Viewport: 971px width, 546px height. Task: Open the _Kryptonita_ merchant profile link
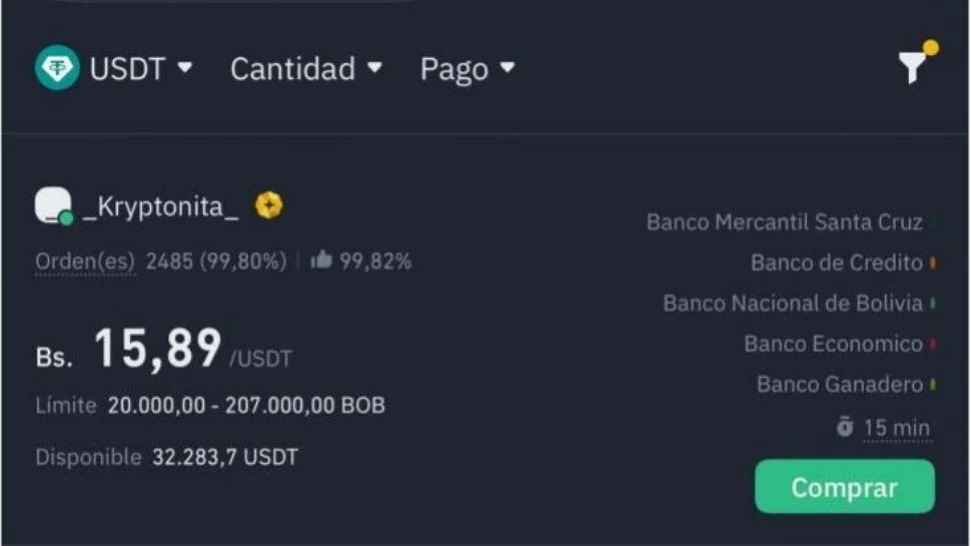pyautogui.click(x=161, y=206)
